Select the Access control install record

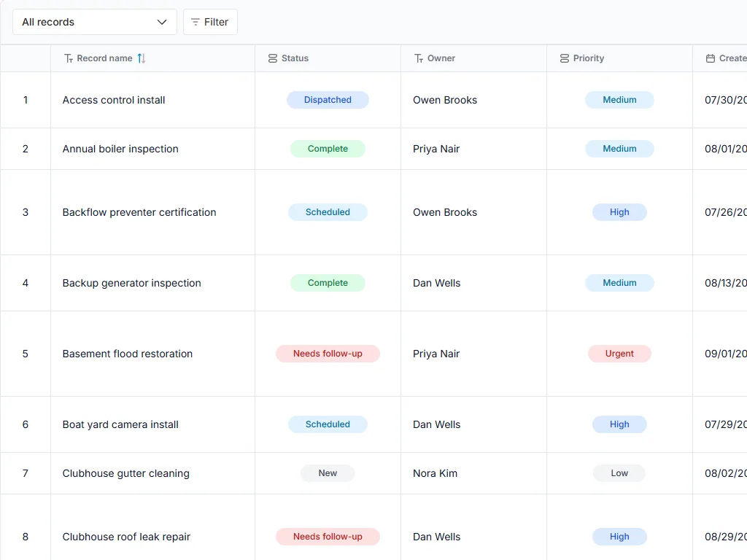pos(114,100)
